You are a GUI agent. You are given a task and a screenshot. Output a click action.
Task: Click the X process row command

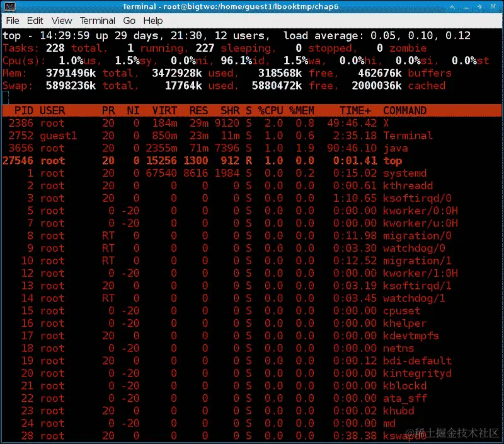point(386,123)
